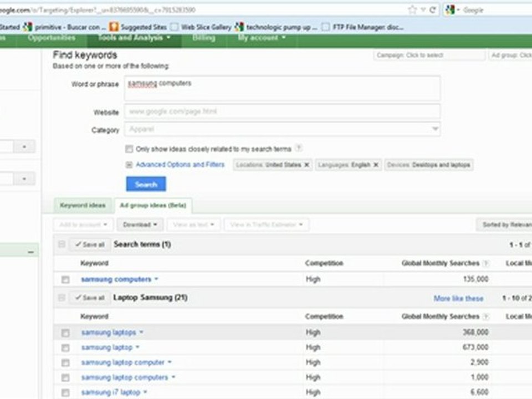Click the 'More like these' link
Screen dimensions: 532x399
pyautogui.click(x=458, y=299)
